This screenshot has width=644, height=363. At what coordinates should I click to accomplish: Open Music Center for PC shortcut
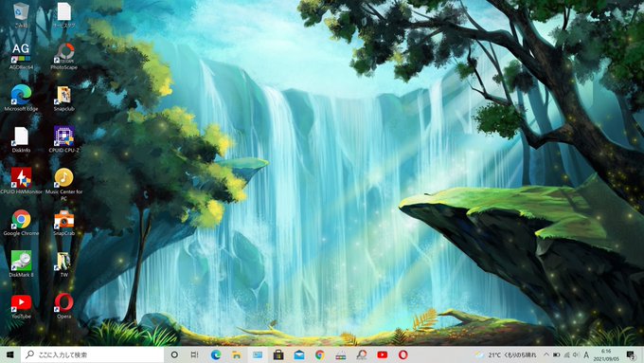(x=63, y=184)
